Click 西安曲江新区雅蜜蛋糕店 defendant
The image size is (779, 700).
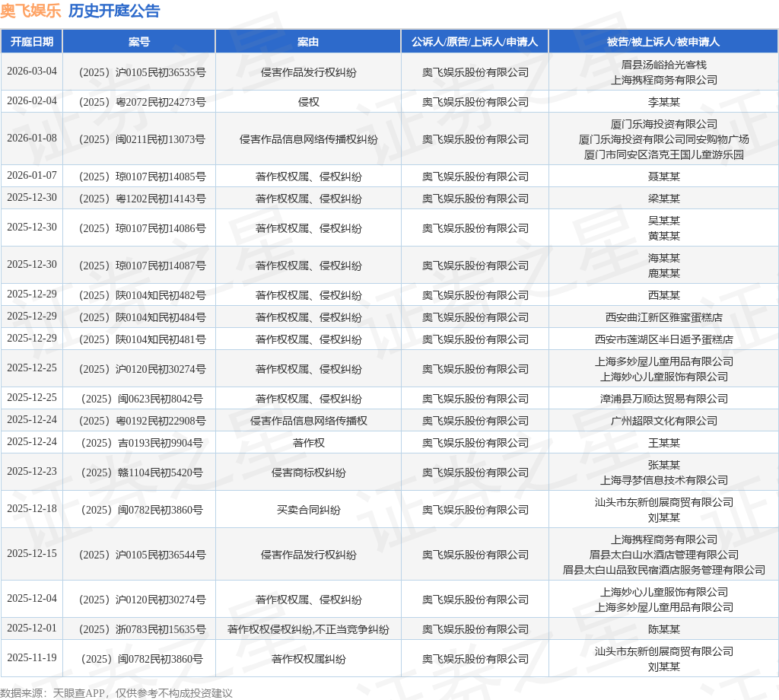663,317
